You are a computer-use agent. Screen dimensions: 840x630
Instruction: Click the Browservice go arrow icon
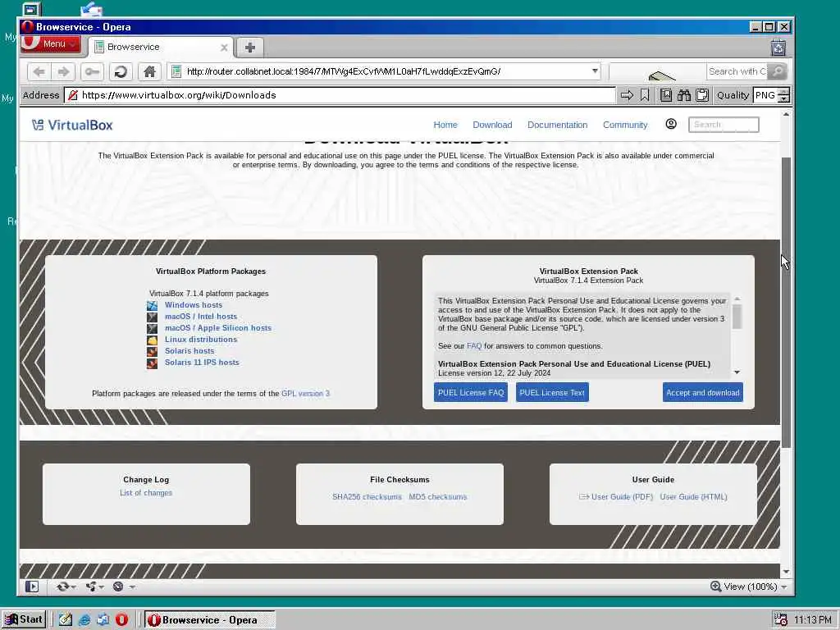pyautogui.click(x=626, y=95)
